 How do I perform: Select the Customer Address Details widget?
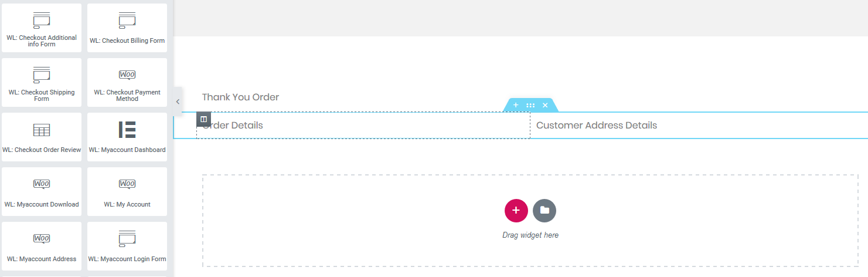(x=597, y=125)
